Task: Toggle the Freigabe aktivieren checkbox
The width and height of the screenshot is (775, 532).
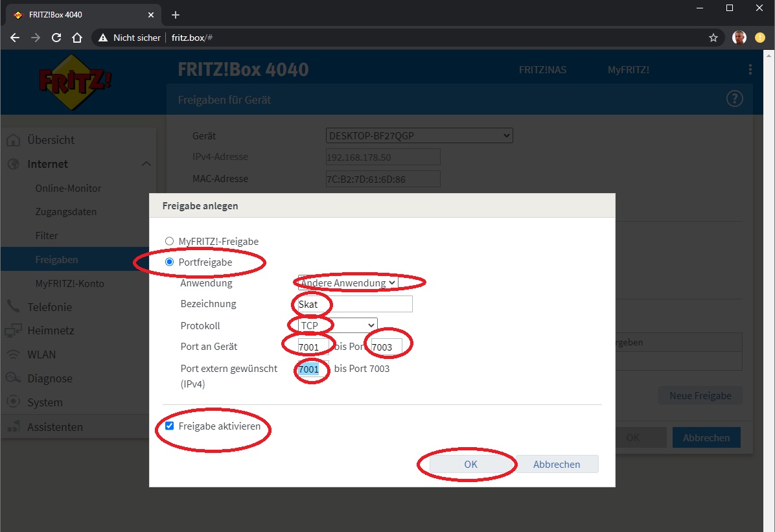Action: coord(170,426)
